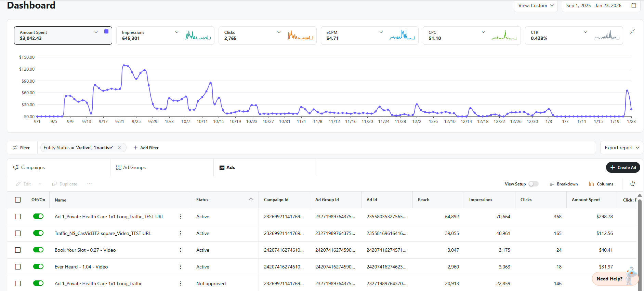Open the Sep 1, 2025 - Jan 23, 2026 date range
Screen dimensions: 644x291
601,6
